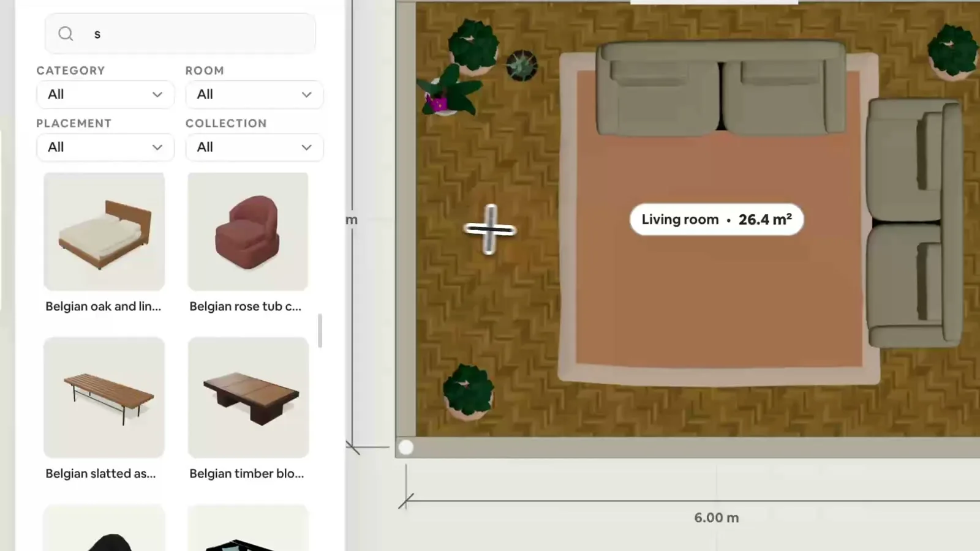
Task: Select the potted plant in the bottom-left corner
Action: pyautogui.click(x=469, y=392)
